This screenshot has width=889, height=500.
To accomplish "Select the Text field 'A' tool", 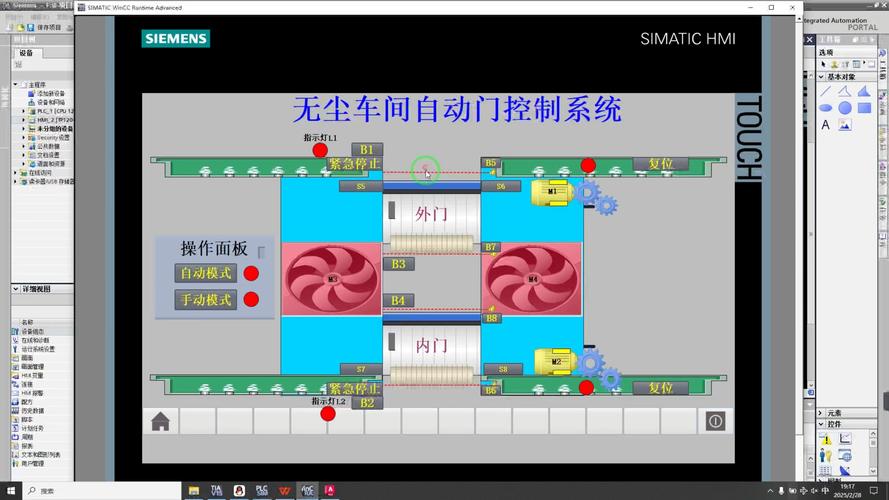I will [826, 125].
